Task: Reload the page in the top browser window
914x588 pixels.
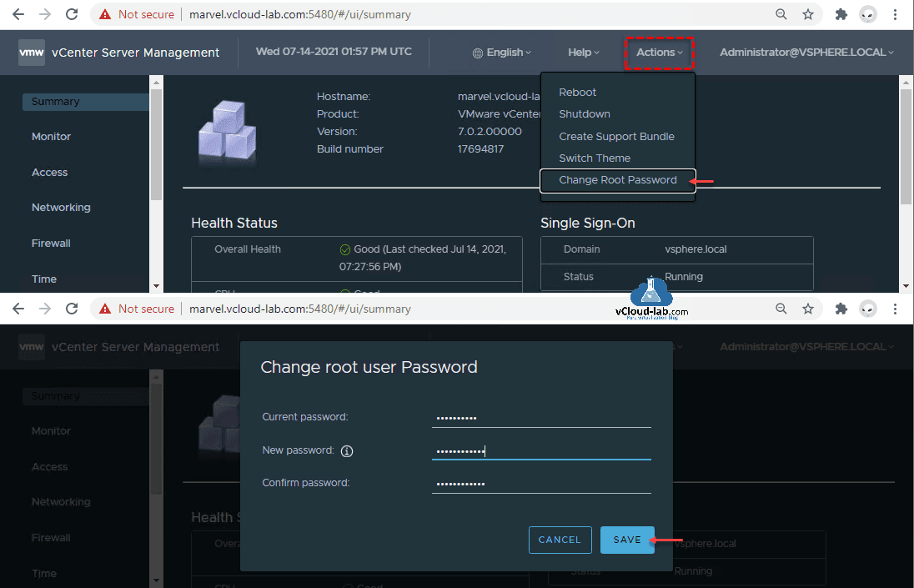Action: coord(72,14)
